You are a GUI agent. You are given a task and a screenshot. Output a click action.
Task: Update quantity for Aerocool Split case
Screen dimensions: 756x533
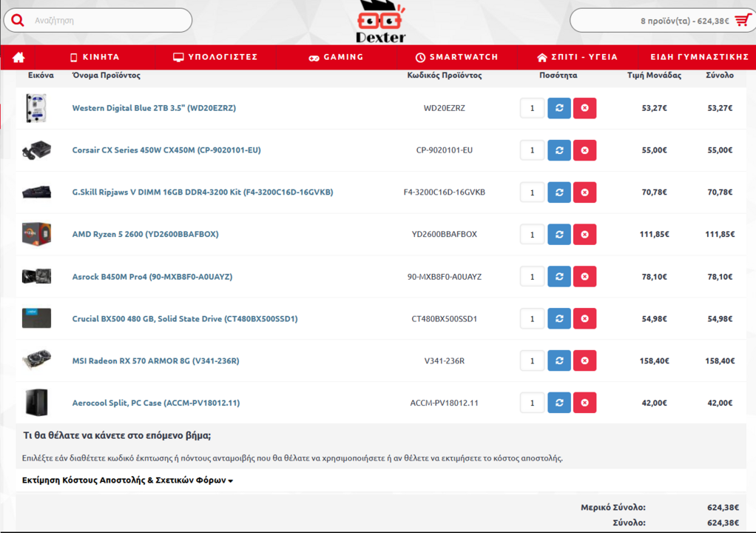pyautogui.click(x=559, y=402)
